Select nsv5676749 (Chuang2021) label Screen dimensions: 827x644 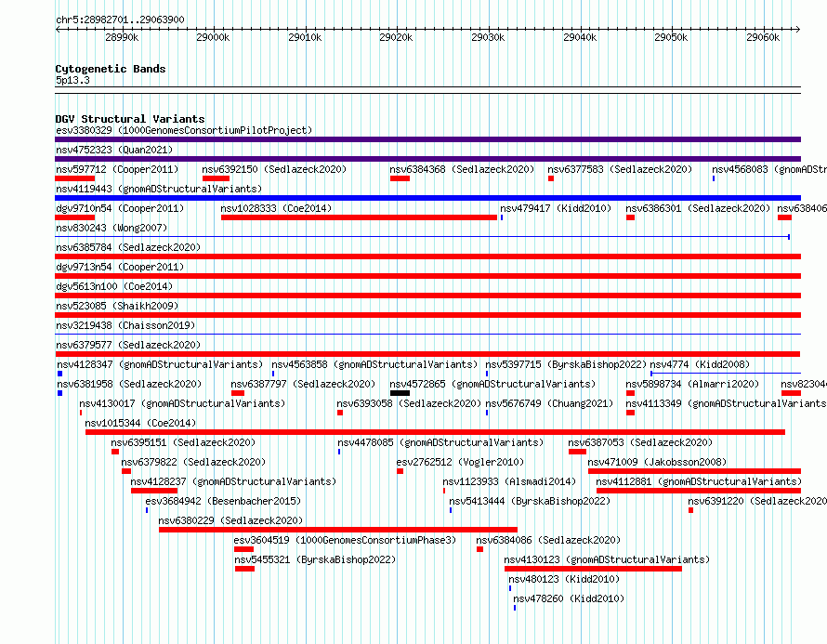[549, 403]
